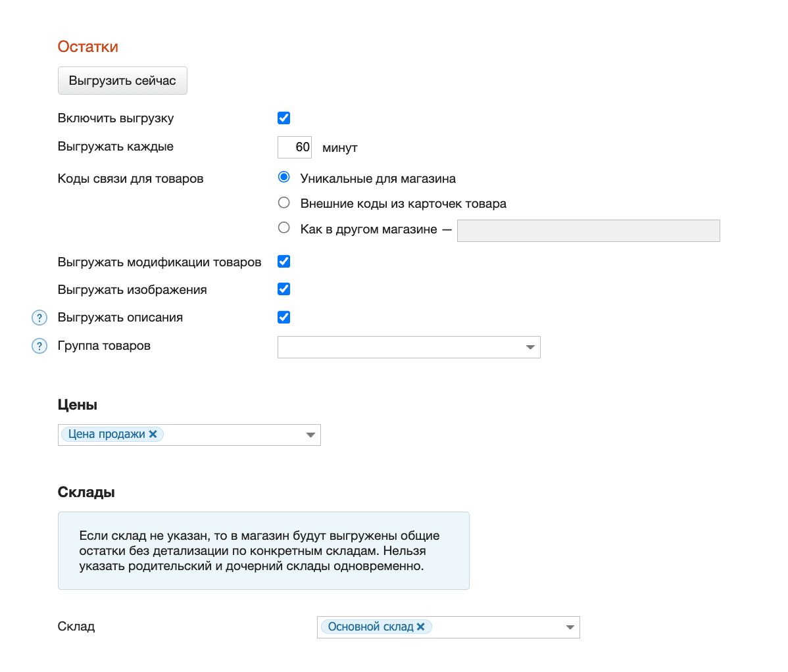Toggle the Включить выгрузку checkbox

(284, 118)
